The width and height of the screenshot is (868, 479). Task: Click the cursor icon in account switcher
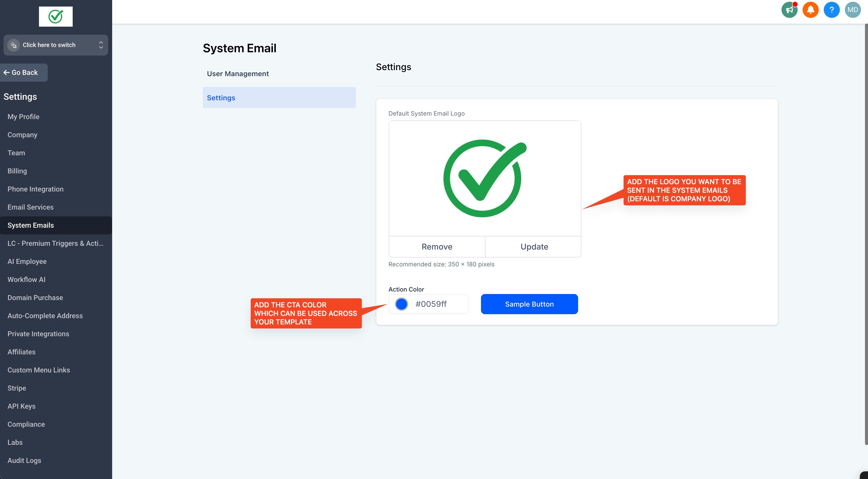click(14, 45)
